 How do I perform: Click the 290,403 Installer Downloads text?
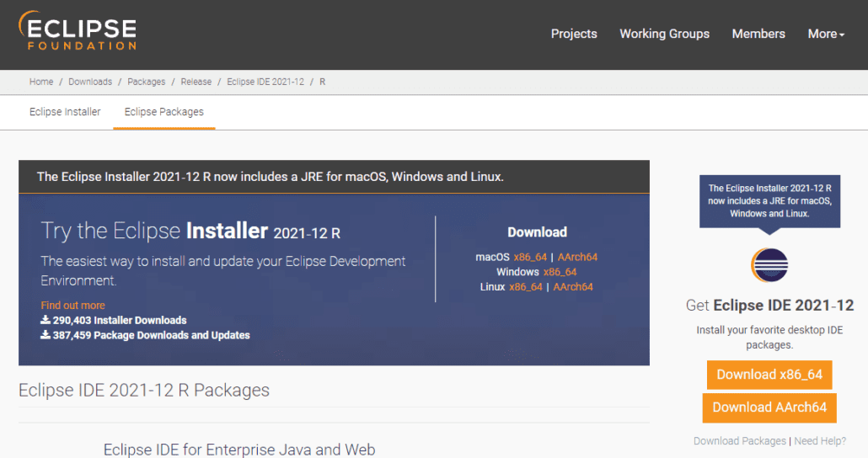[x=120, y=320]
